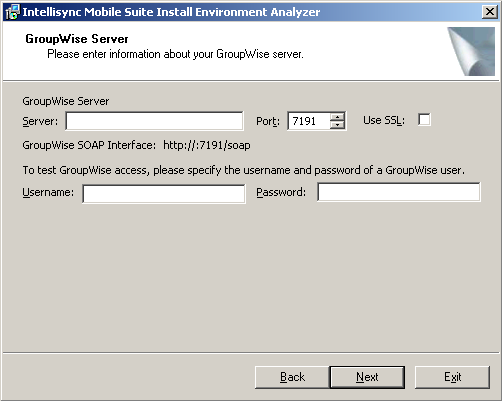
Task: Enable the Use SSL checkbox
Action: click(x=424, y=120)
